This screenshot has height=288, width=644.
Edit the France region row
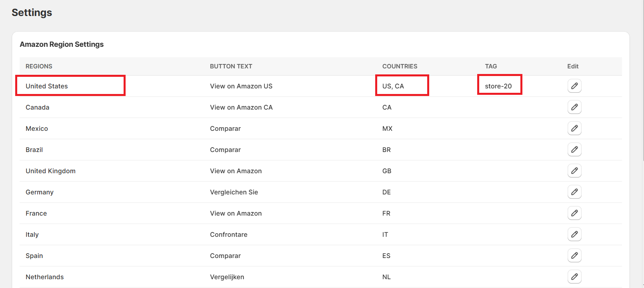click(574, 213)
